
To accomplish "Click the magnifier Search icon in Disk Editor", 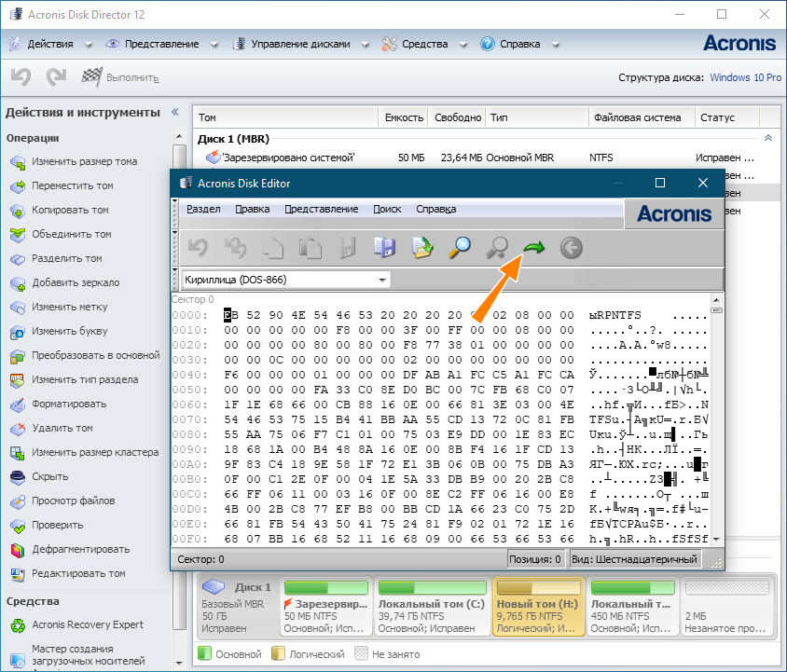I will tap(460, 247).
